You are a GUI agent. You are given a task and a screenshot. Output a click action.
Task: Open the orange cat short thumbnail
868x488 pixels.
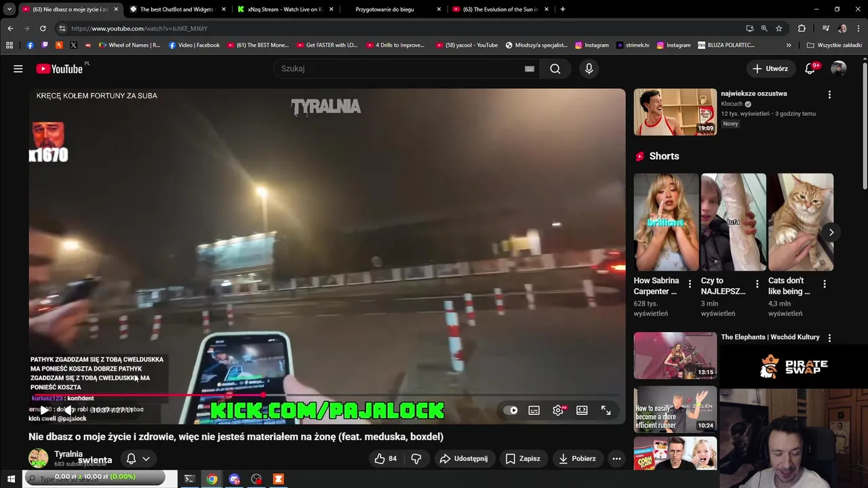[x=801, y=222]
